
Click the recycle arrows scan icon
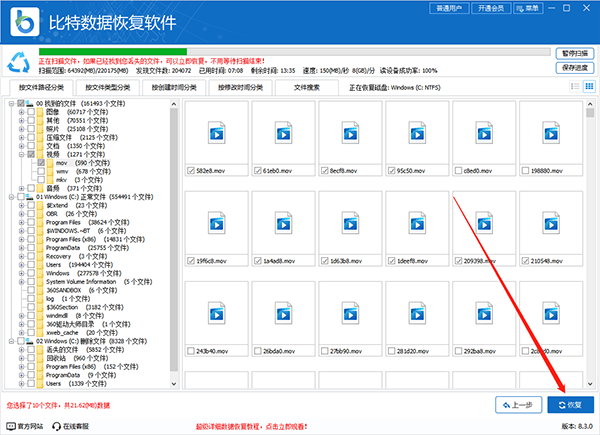(18, 61)
